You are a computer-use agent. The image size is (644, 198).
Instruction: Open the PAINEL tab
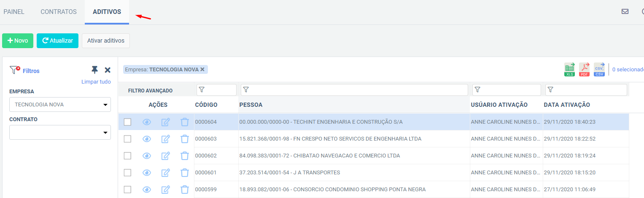(x=14, y=12)
